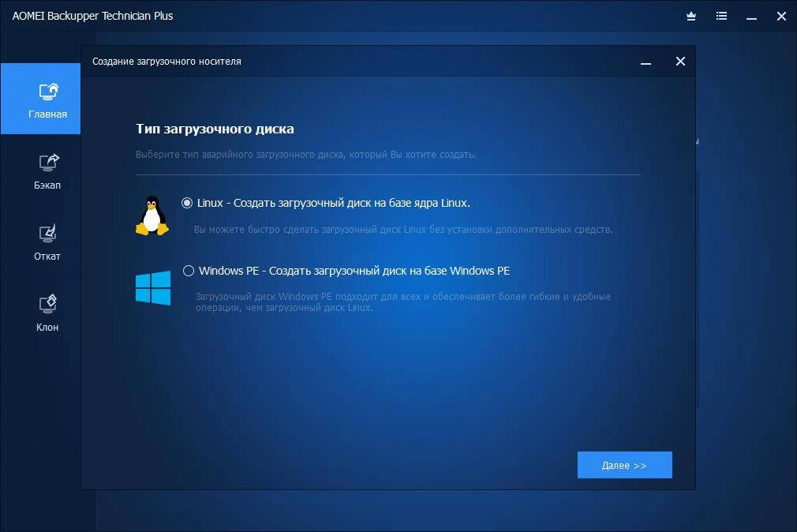Click the AOMEI Backupper Technician Plus title

(92, 16)
